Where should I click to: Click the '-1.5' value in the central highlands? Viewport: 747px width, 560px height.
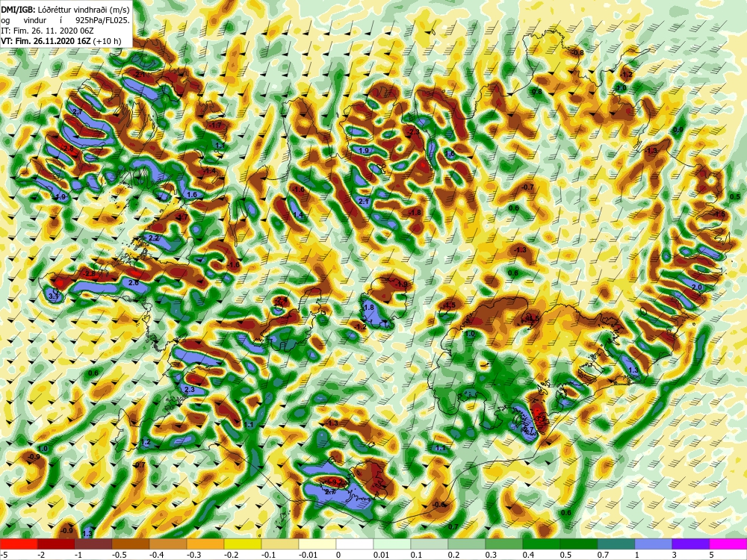pos(449,305)
